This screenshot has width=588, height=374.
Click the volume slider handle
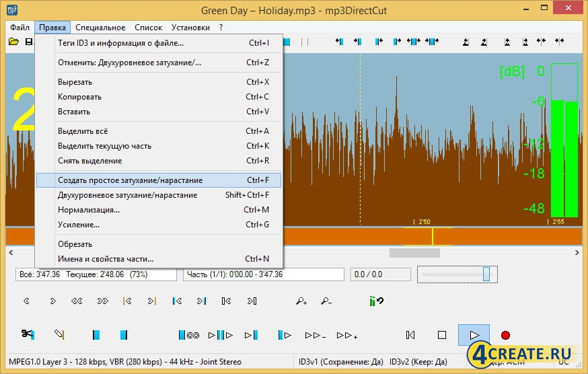(486, 274)
